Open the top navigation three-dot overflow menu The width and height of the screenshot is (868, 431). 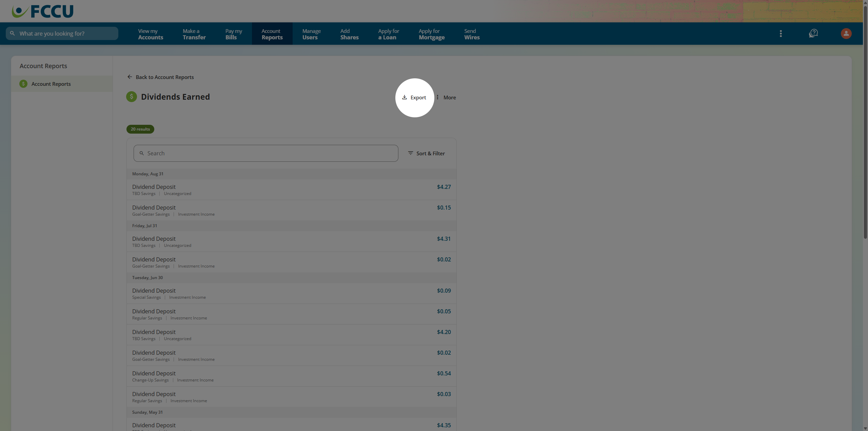point(781,34)
